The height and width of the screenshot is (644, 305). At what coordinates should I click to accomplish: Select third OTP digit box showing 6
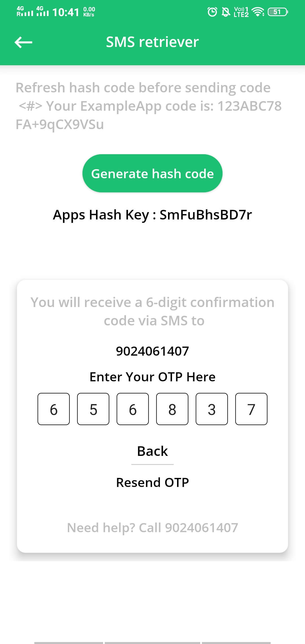pyautogui.click(x=133, y=409)
